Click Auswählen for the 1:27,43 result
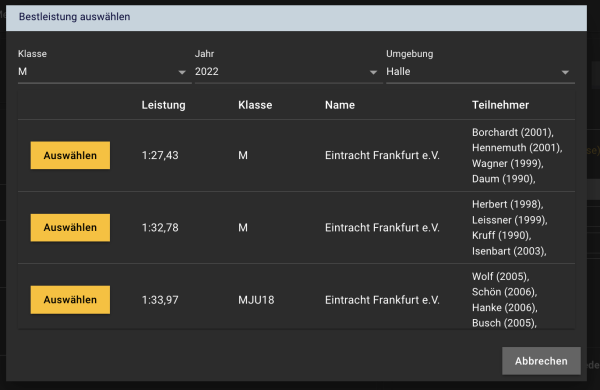600x390 pixels. (x=70, y=155)
